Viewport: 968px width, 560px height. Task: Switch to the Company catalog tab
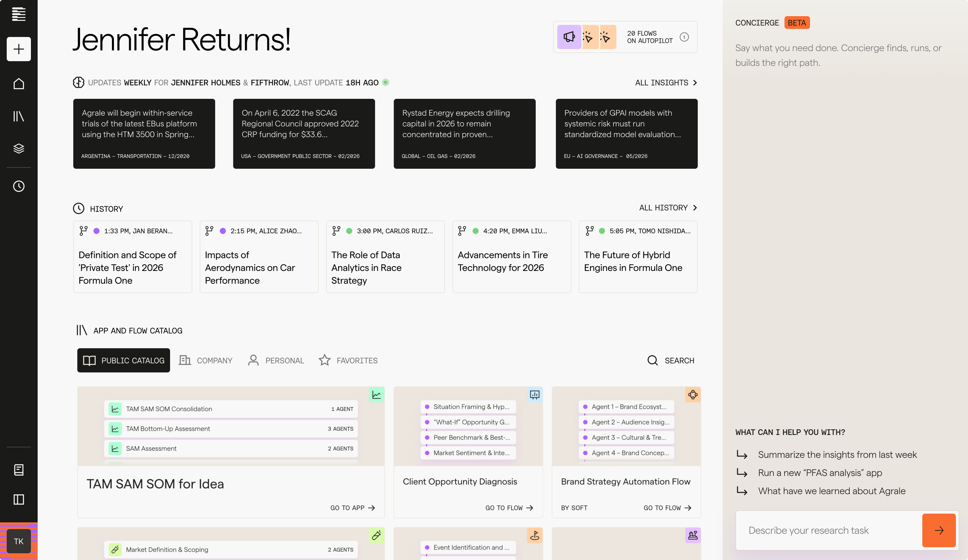point(205,360)
